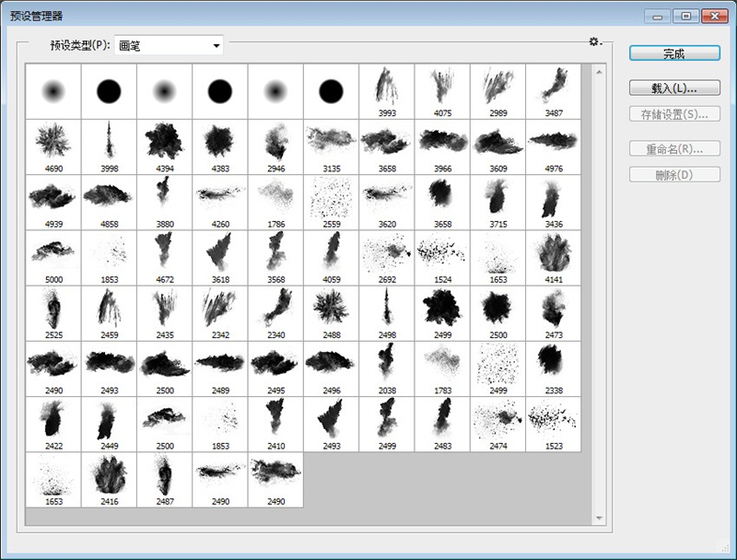Click the 完成 button
This screenshot has width=737, height=560.
[x=673, y=53]
